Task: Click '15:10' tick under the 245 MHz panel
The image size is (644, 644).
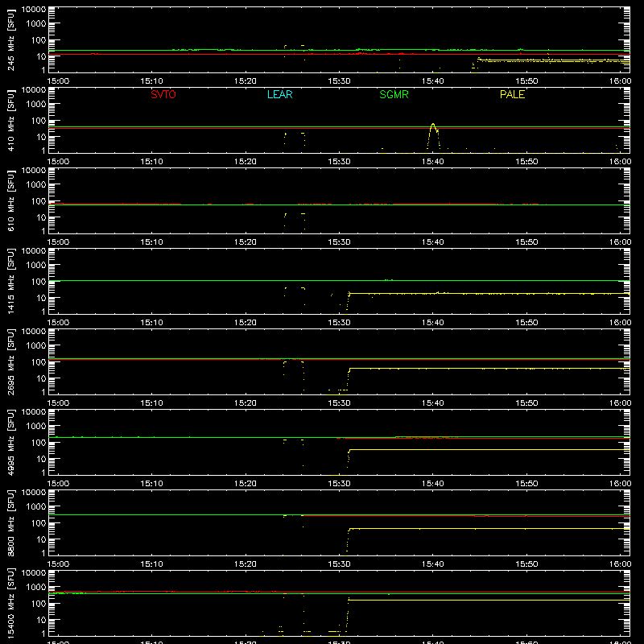Action: click(151, 81)
